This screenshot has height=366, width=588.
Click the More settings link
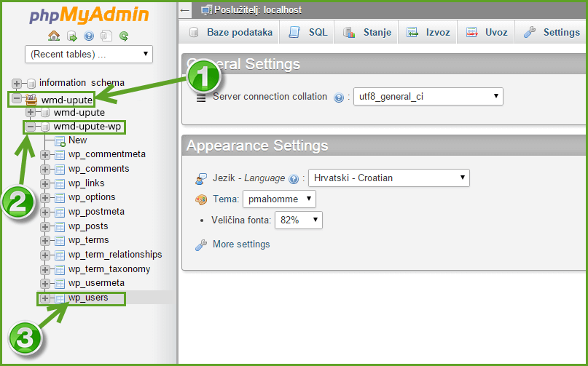[241, 244]
